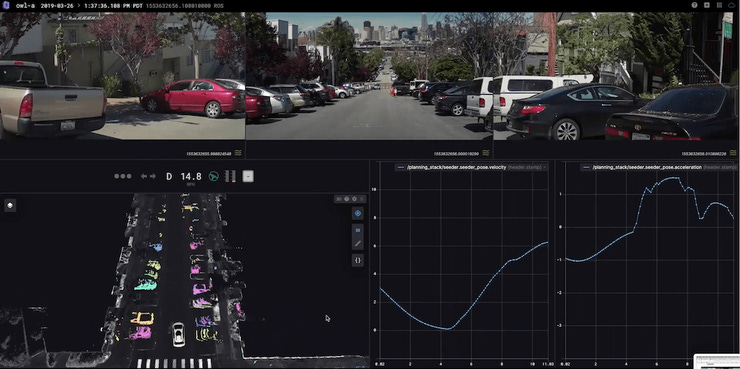
Task: Click the help icon in 3D panel toolbar
Action: click(346, 199)
